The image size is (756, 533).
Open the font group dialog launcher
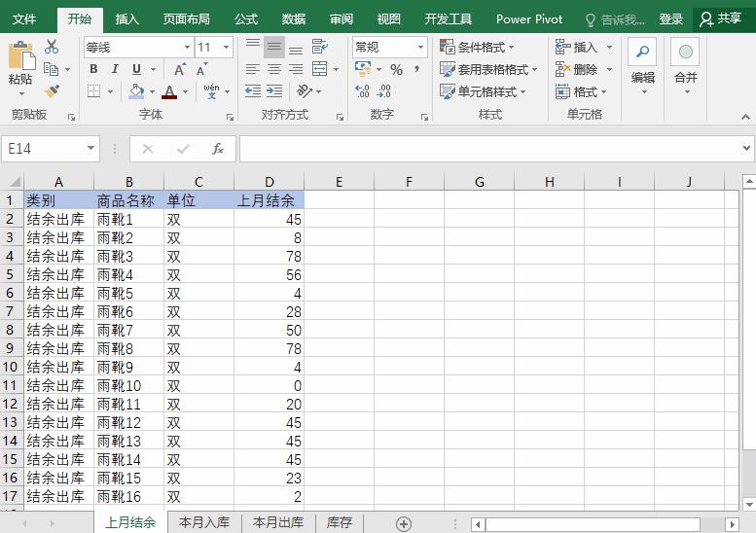pyautogui.click(x=230, y=117)
